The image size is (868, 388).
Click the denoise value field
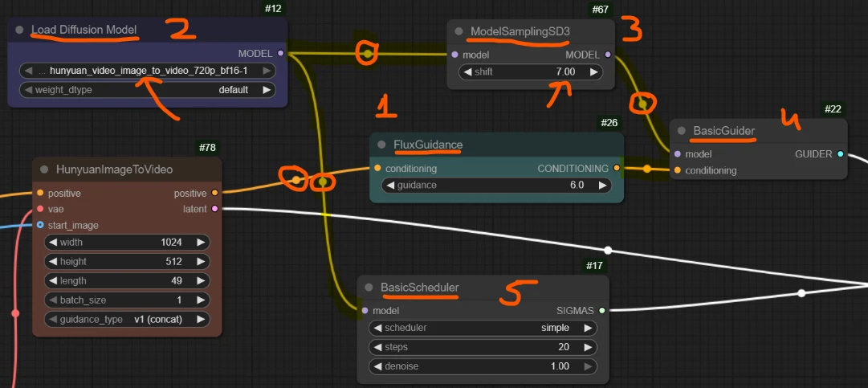click(483, 366)
